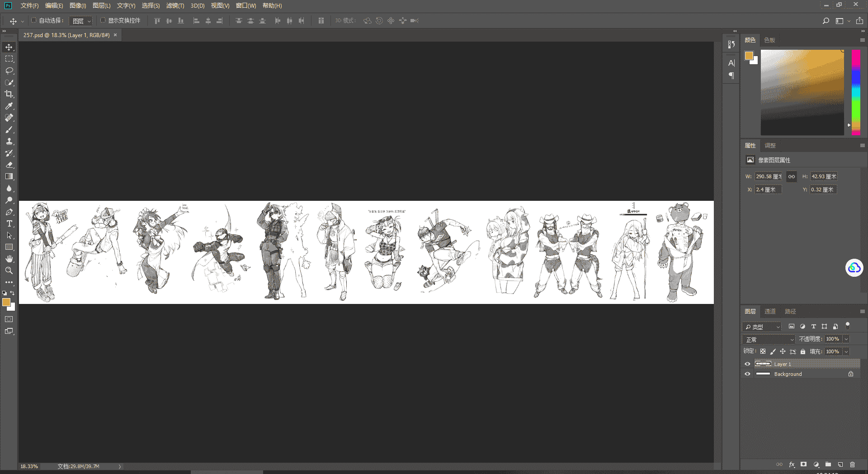Close the 257.psd document tab
Image resolution: width=868 pixels, height=474 pixels.
pyautogui.click(x=115, y=35)
